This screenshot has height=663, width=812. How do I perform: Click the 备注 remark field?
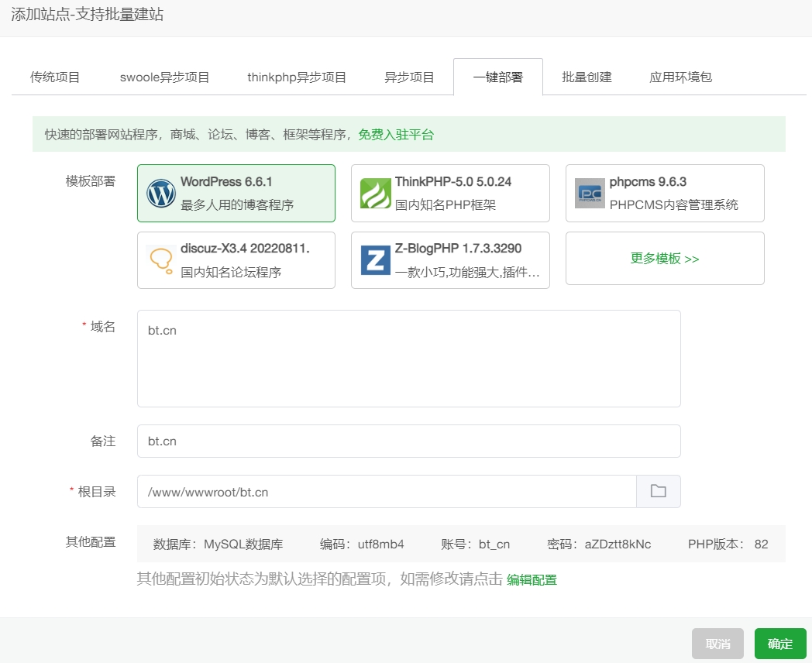[408, 441]
